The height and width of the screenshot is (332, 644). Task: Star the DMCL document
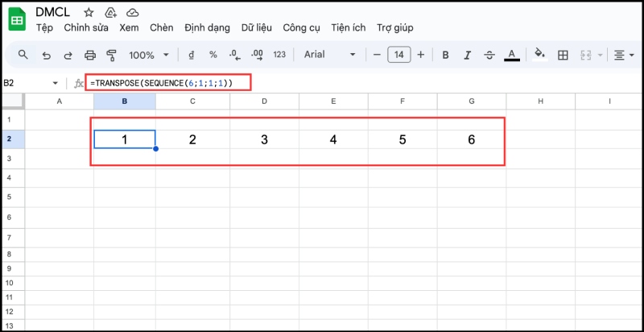tap(89, 13)
